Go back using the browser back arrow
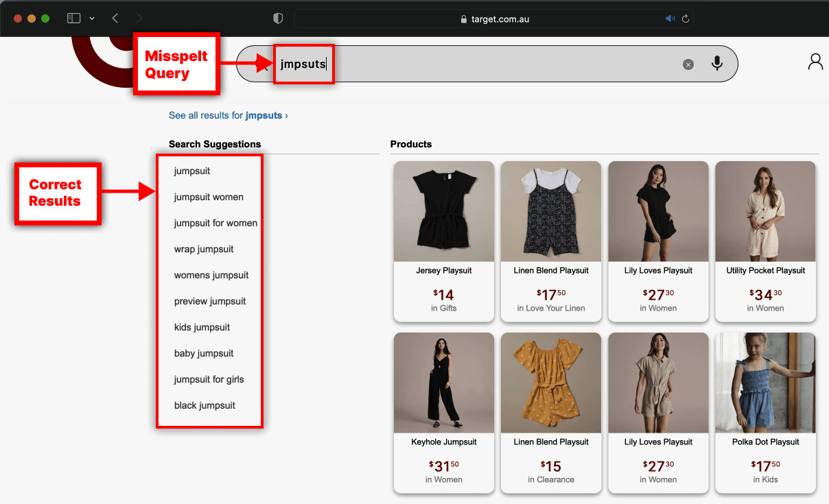This screenshot has height=504, width=829. click(x=115, y=18)
